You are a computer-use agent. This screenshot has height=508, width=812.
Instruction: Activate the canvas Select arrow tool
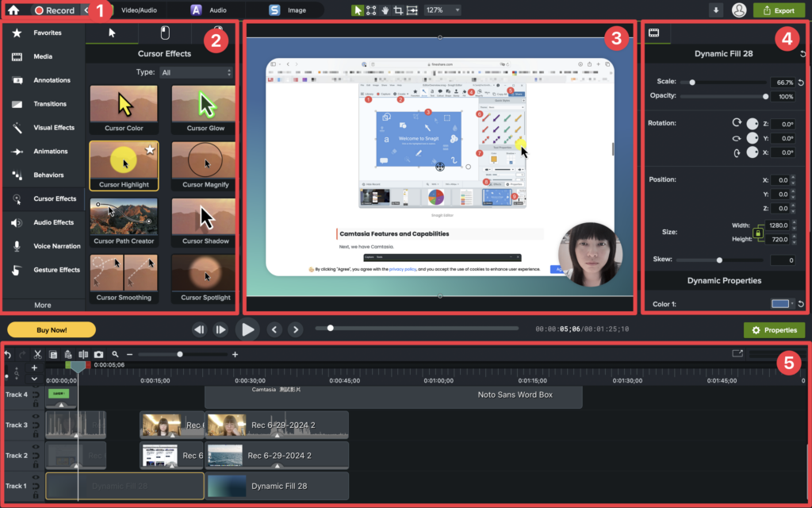point(358,10)
